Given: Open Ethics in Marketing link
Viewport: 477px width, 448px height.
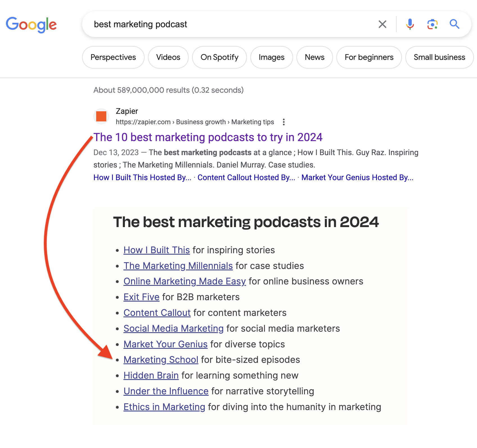Looking at the screenshot, I should pyautogui.click(x=164, y=407).
